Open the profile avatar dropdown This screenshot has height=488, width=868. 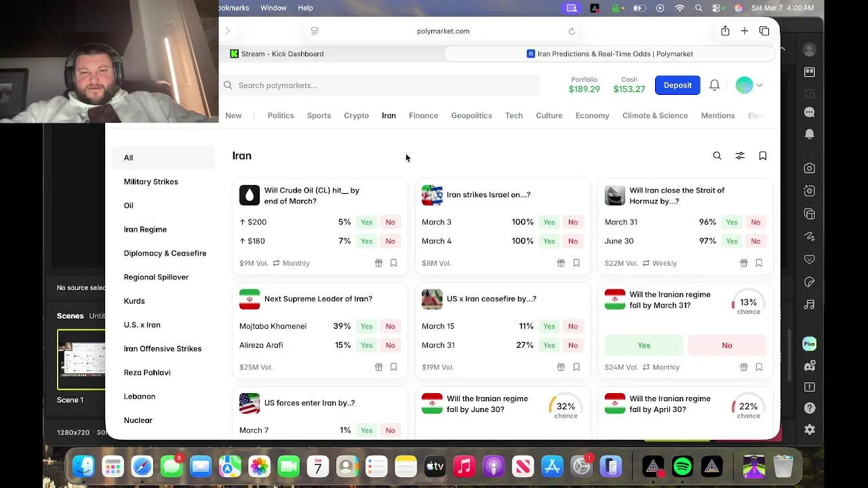pyautogui.click(x=749, y=85)
